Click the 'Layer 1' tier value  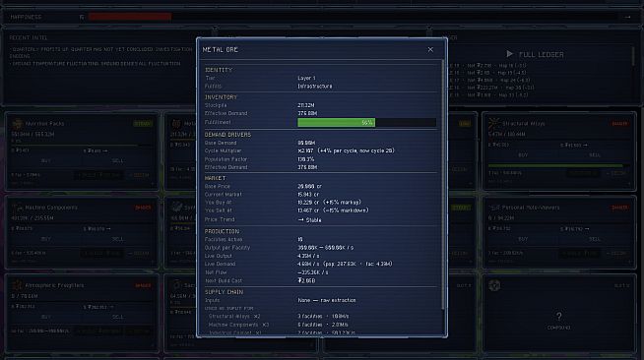pos(307,78)
